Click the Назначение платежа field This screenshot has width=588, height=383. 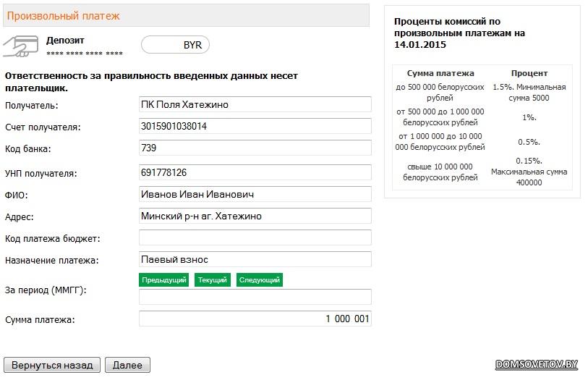255,259
